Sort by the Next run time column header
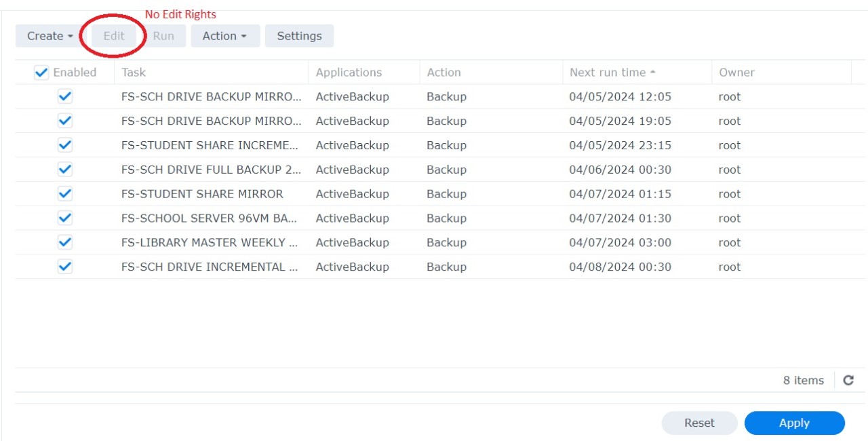Image resolution: width=868 pixels, height=441 pixels. 637,73
